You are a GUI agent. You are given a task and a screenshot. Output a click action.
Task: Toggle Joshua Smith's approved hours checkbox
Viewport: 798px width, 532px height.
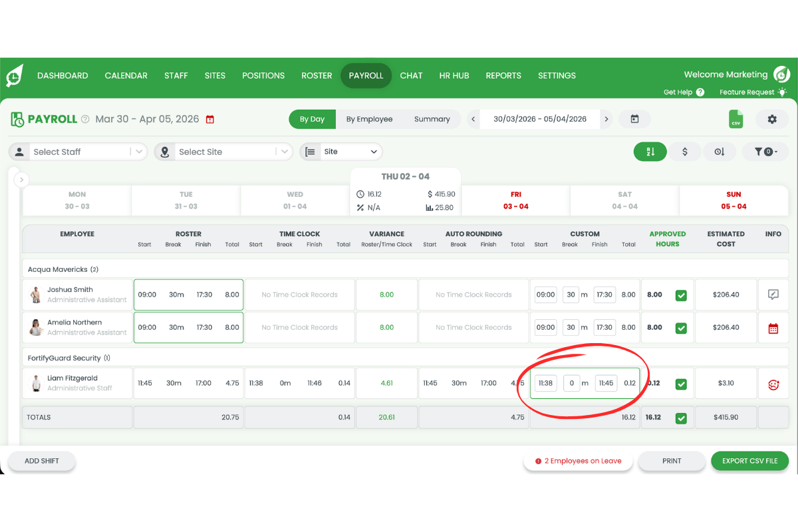681,295
